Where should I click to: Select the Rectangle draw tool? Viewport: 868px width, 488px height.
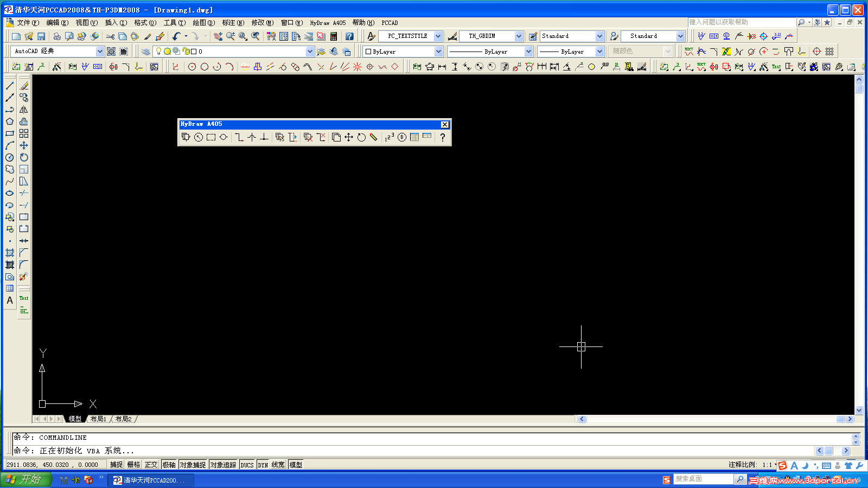(10, 133)
